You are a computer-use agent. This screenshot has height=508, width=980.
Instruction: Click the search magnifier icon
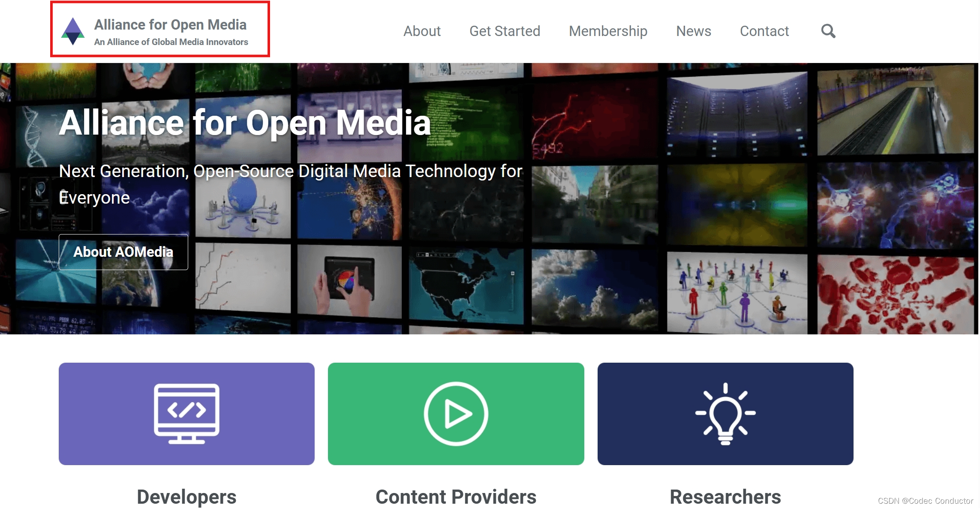pyautogui.click(x=828, y=31)
